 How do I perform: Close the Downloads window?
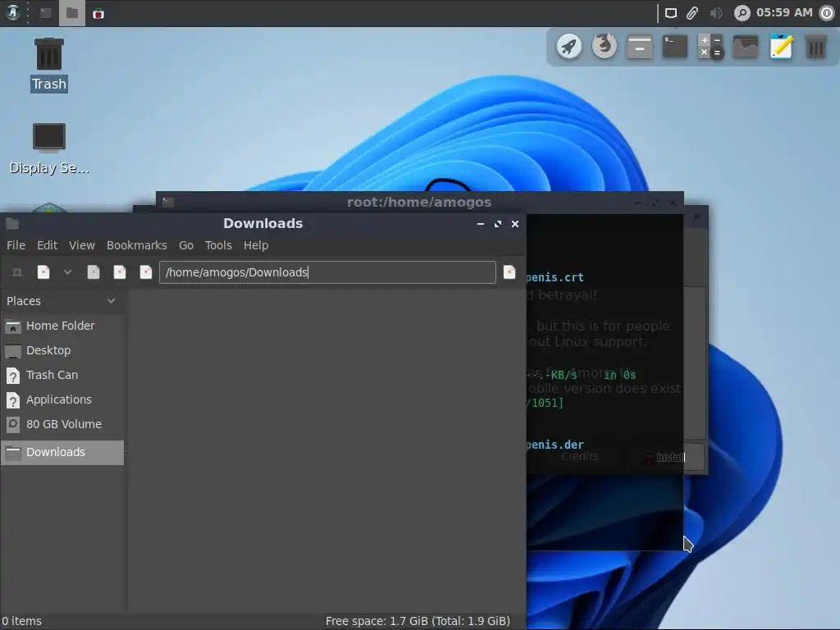coord(515,224)
